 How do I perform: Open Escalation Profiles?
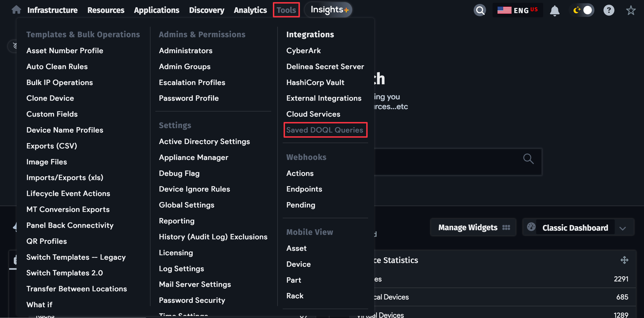pyautogui.click(x=192, y=83)
